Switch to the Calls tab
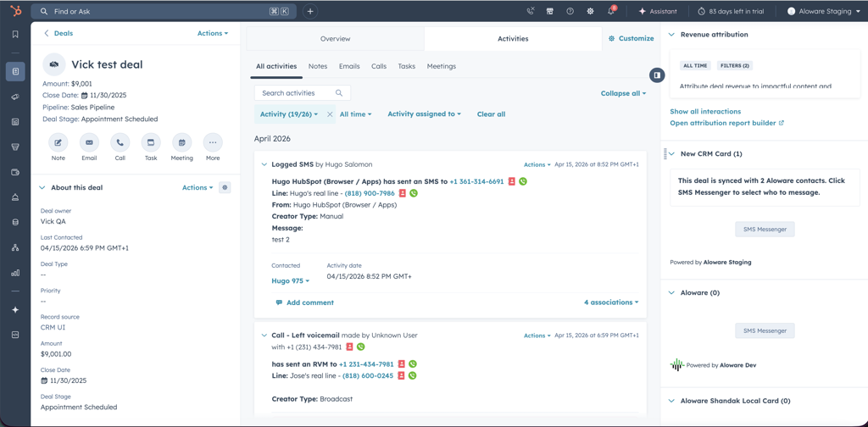Image resolution: width=868 pixels, height=427 pixels. [379, 66]
